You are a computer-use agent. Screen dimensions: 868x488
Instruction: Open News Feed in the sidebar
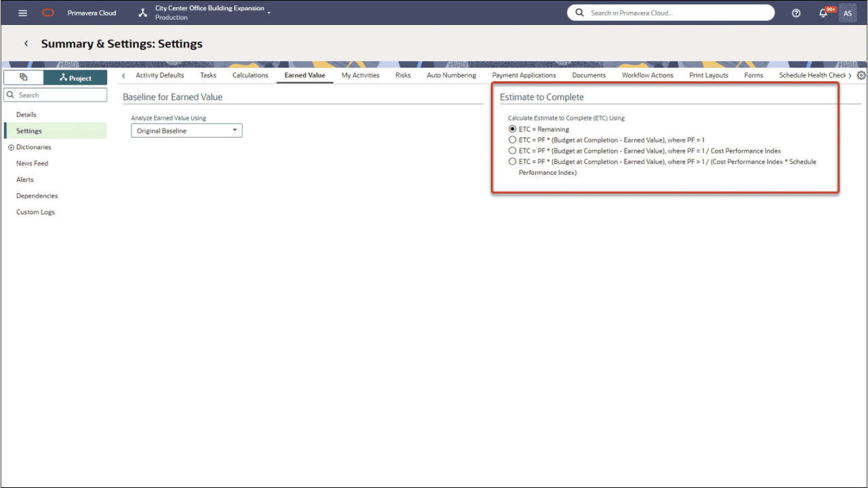coord(32,163)
